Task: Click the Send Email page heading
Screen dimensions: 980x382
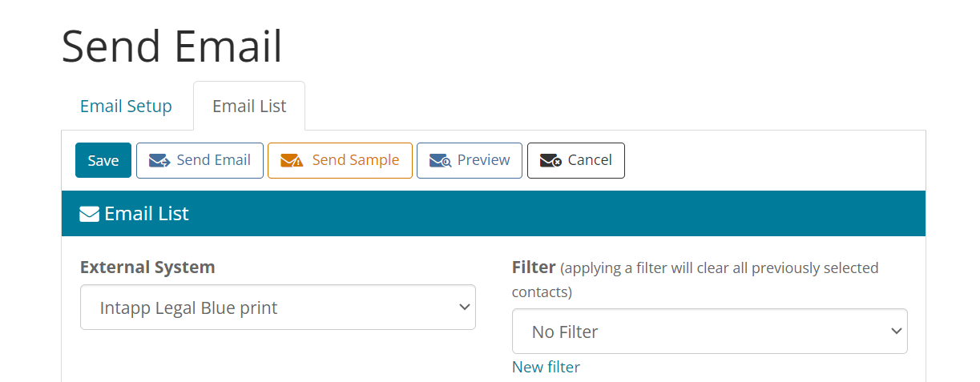Action: [x=172, y=46]
